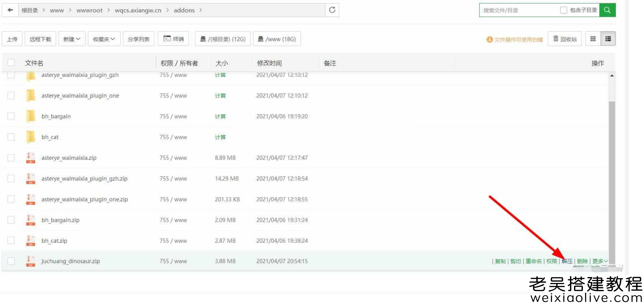Open file name bh_cat.zip
Image resolution: width=644 pixels, height=304 pixels.
pos(54,241)
